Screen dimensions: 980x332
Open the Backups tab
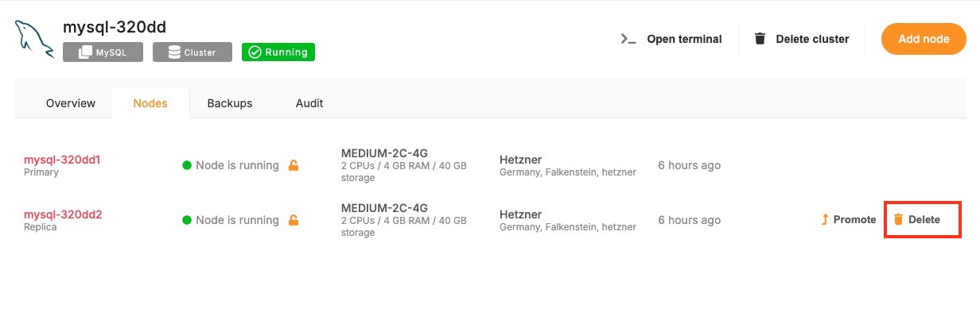click(x=230, y=103)
